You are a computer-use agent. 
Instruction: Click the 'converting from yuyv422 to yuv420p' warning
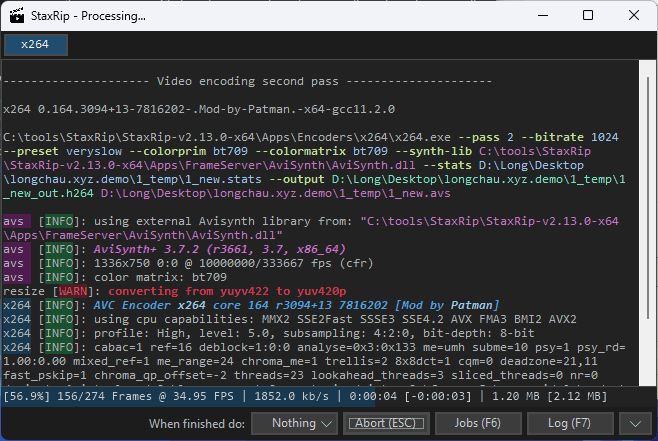click(x=227, y=291)
